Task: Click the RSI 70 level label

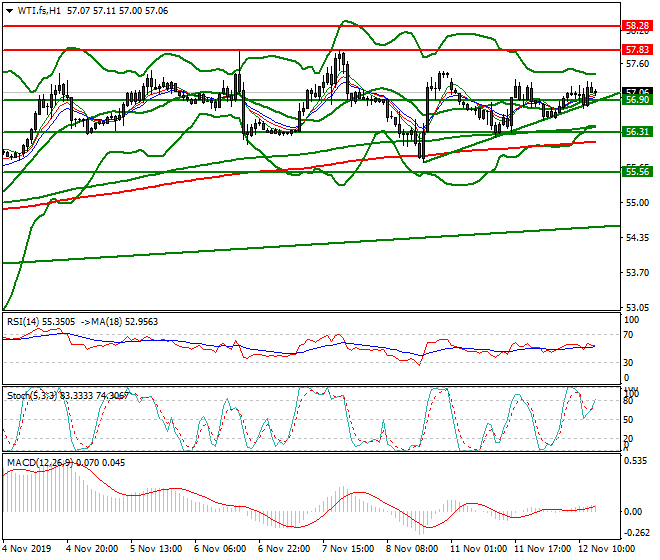Action: tap(628, 335)
